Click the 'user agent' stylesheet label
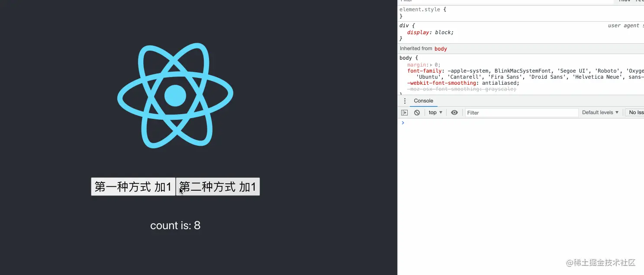 click(x=626, y=26)
